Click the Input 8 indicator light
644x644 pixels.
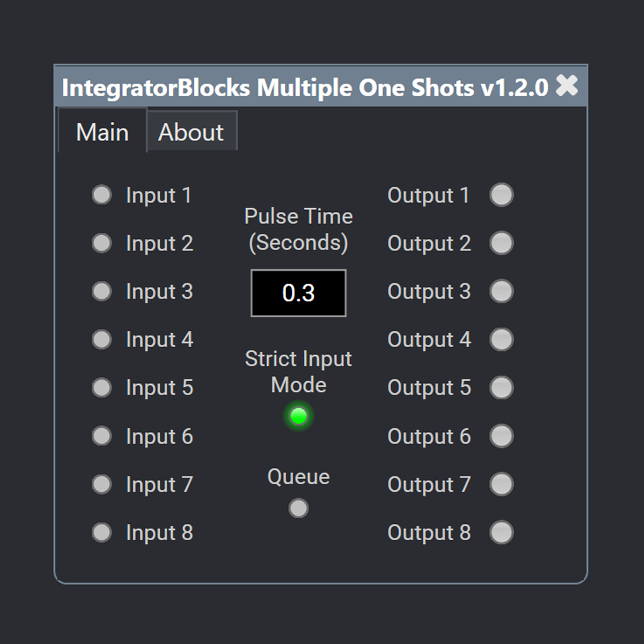101,532
